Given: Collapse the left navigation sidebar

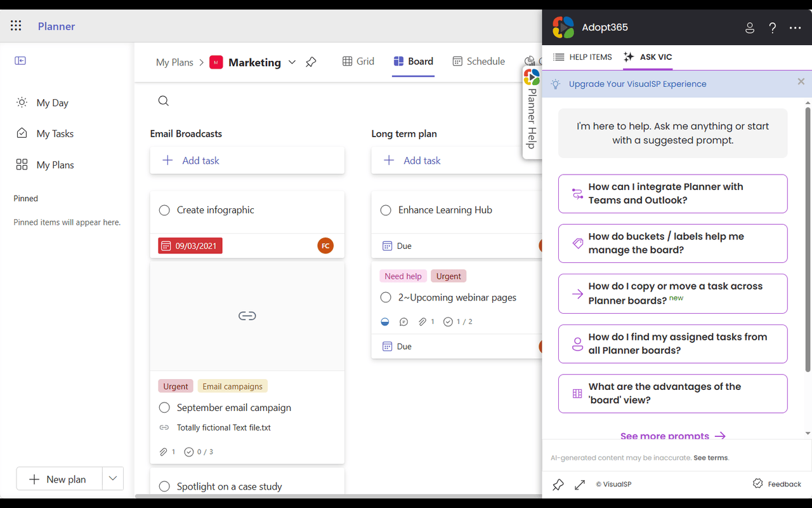Looking at the screenshot, I should pyautogui.click(x=20, y=60).
